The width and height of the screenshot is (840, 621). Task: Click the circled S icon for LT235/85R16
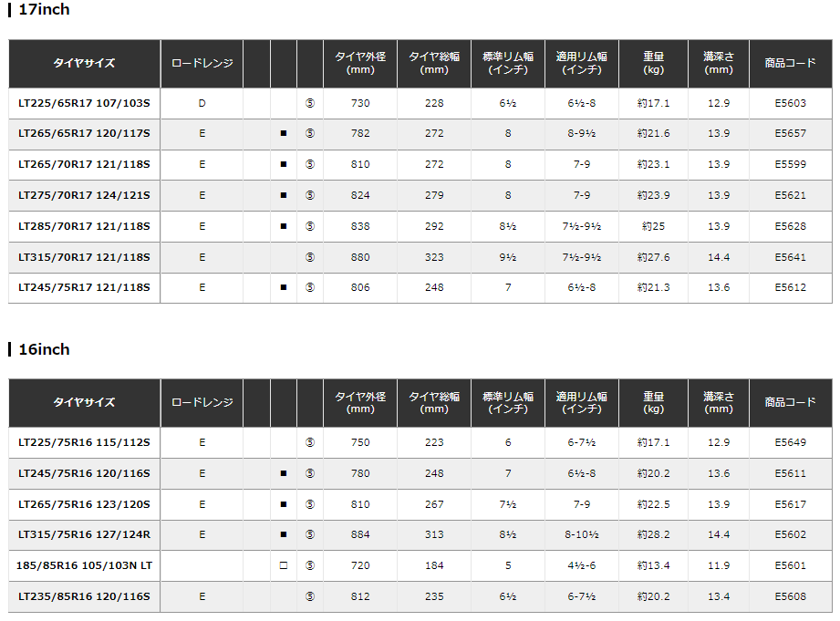(310, 597)
